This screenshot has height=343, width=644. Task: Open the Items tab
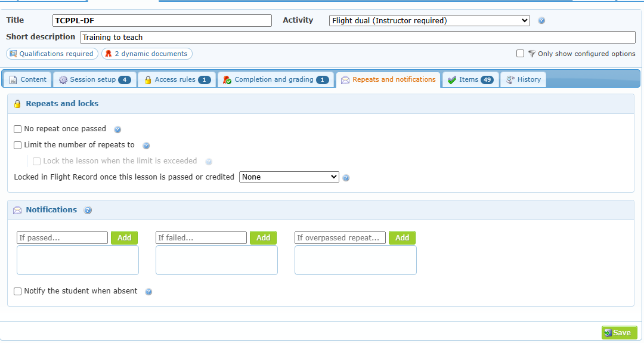[470, 80]
